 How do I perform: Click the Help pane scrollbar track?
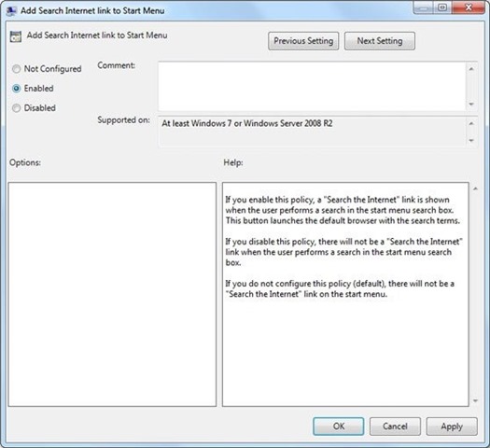coord(475,295)
